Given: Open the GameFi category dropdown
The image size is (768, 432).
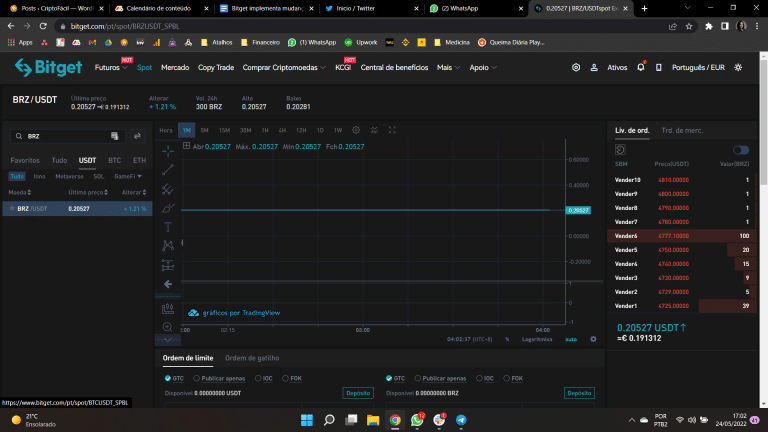Looking at the screenshot, I should point(128,176).
